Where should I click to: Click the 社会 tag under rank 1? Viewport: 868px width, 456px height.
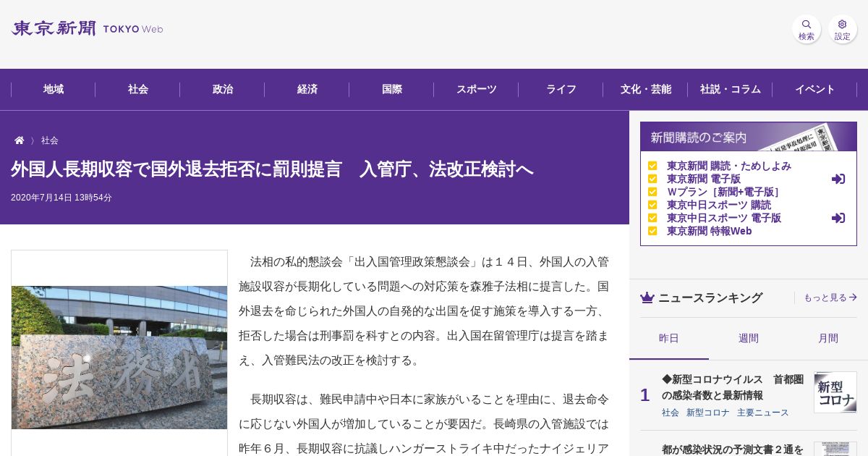(x=671, y=413)
